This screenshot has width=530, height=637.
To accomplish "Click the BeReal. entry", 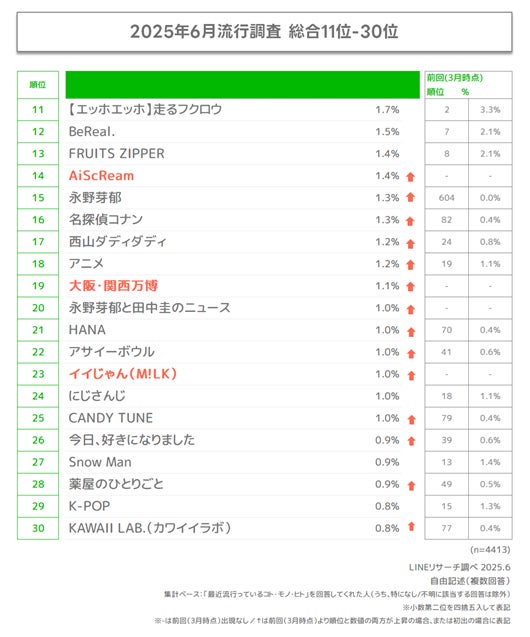I will click(x=92, y=132).
